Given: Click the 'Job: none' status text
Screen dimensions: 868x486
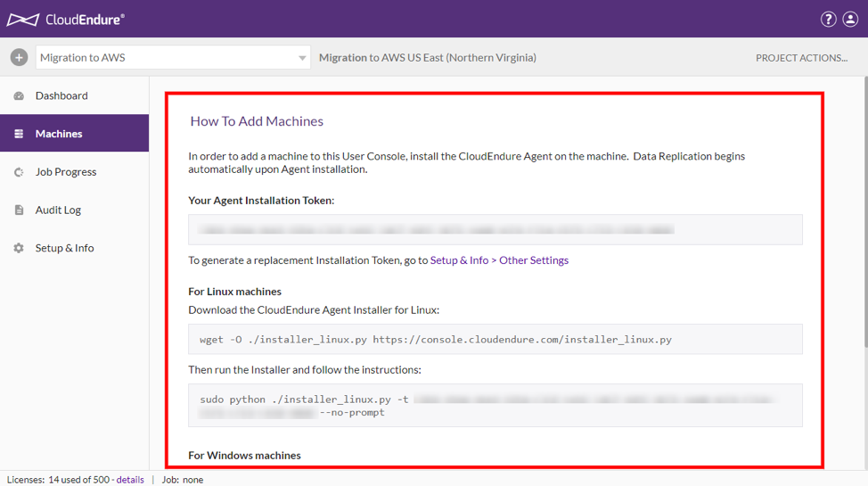Looking at the screenshot, I should pos(183,480).
